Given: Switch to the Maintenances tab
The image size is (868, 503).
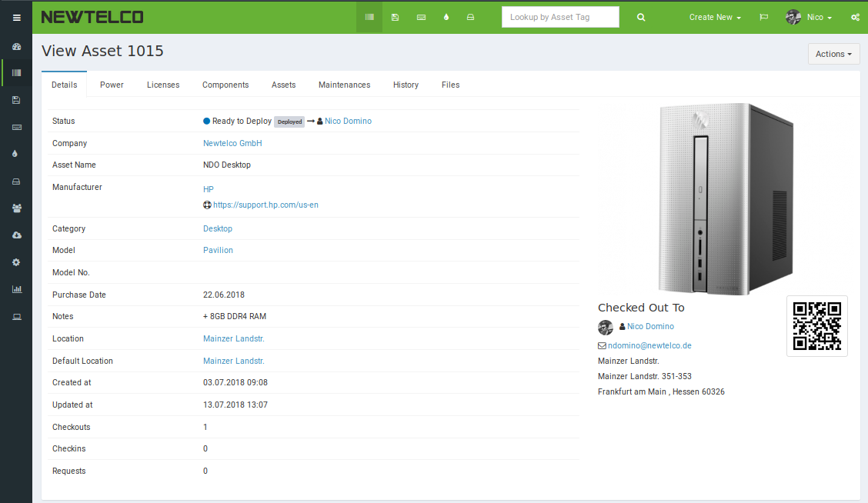Looking at the screenshot, I should pos(344,85).
